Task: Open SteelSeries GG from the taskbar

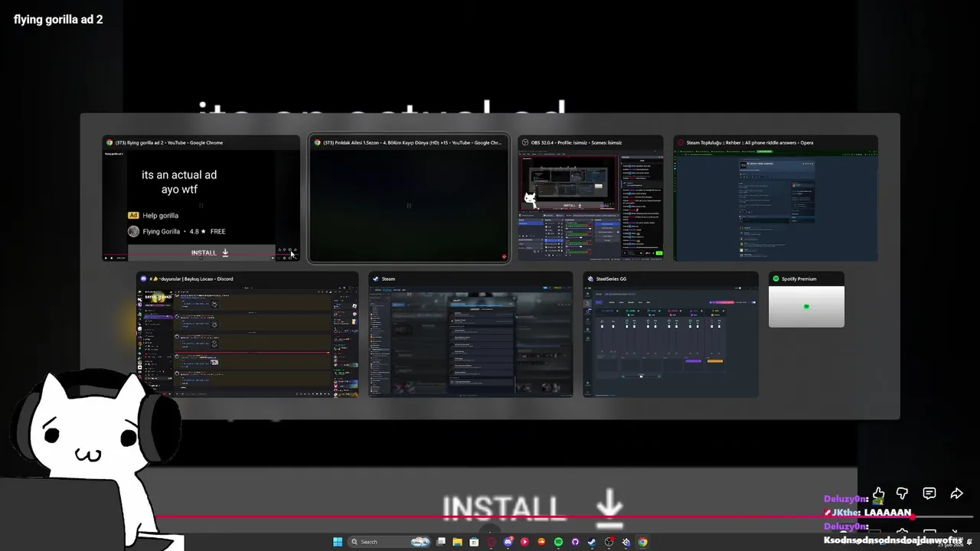Action: coord(626,542)
